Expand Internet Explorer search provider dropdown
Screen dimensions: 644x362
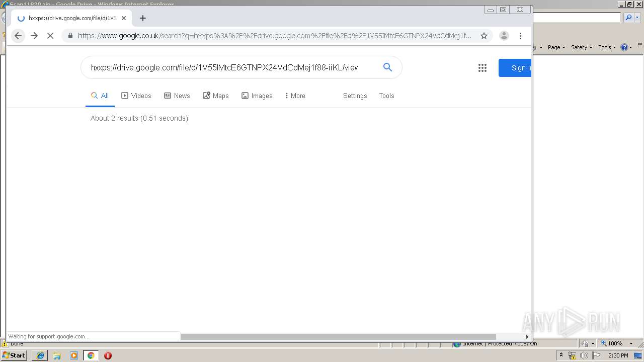click(637, 18)
